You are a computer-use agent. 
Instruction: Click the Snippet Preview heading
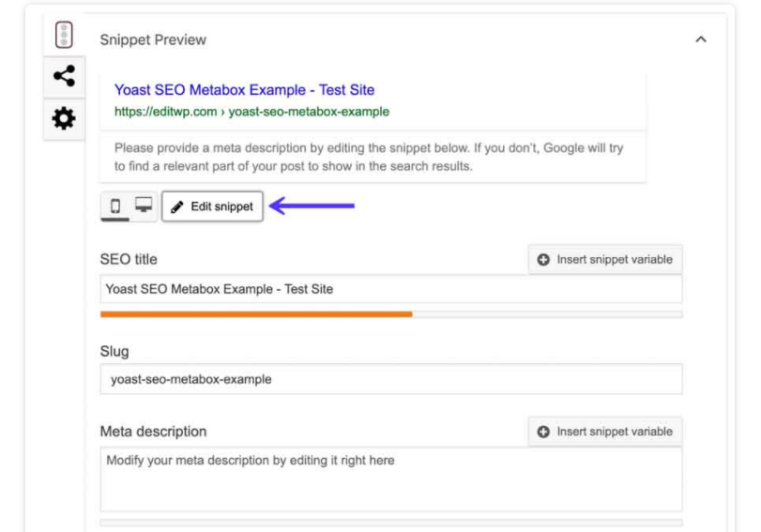(153, 40)
